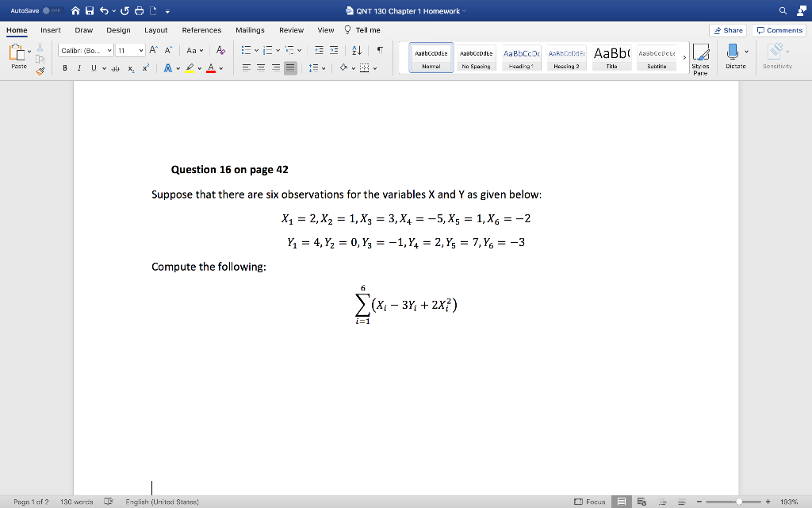Click the Sort icon in the ribbon
Viewport: 812px width, 508px height.
[355, 50]
